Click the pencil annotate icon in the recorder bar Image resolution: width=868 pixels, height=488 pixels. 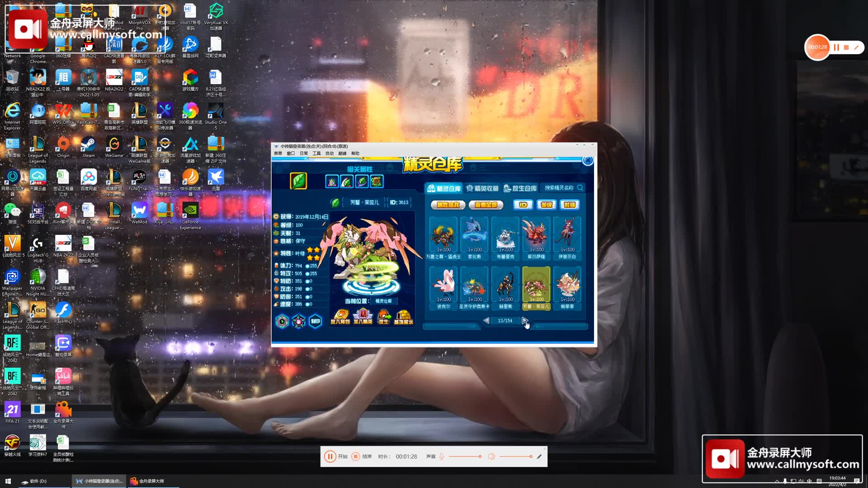pyautogui.click(x=539, y=456)
